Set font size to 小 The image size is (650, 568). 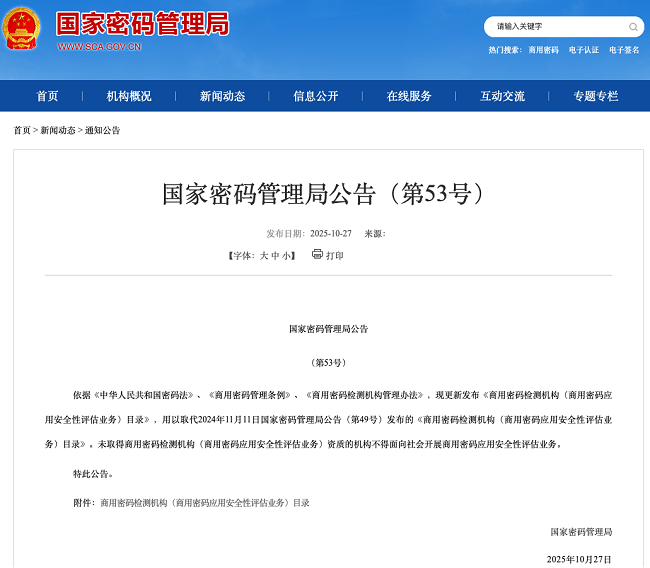click(287, 256)
